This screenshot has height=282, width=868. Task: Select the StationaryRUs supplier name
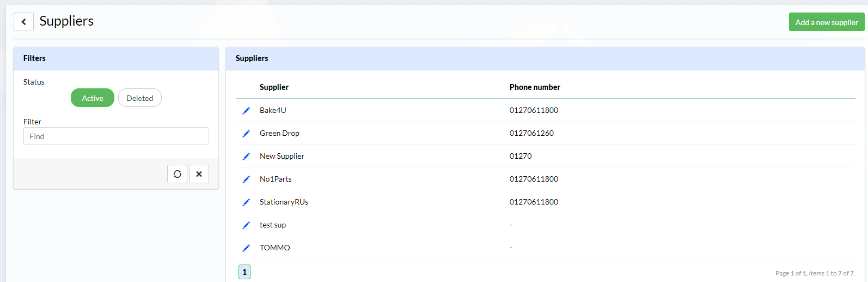[284, 202]
